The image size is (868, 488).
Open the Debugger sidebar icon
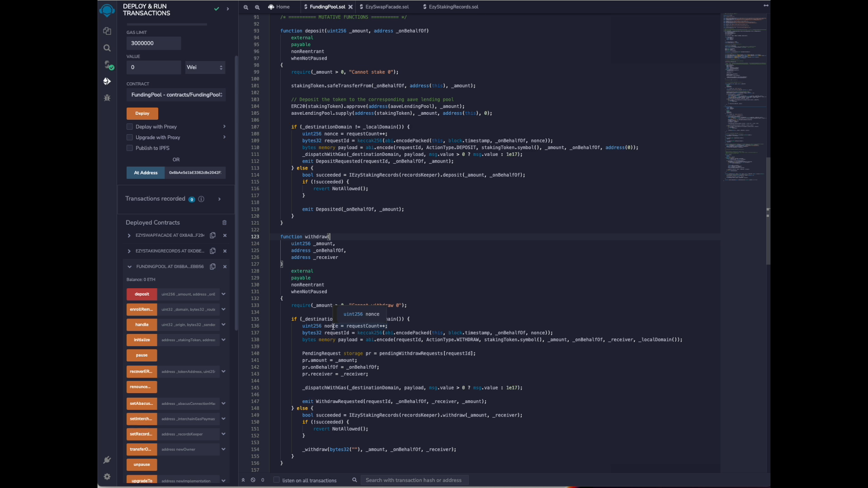point(107,98)
